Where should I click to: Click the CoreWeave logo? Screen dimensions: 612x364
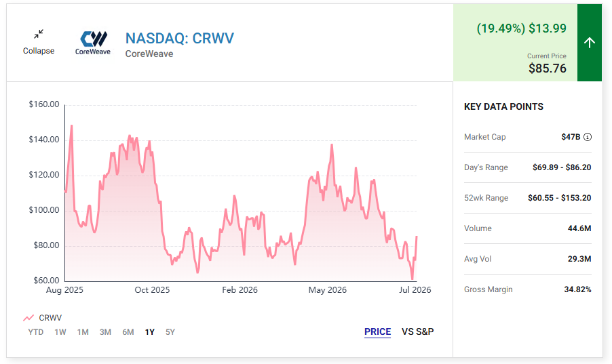tap(93, 43)
